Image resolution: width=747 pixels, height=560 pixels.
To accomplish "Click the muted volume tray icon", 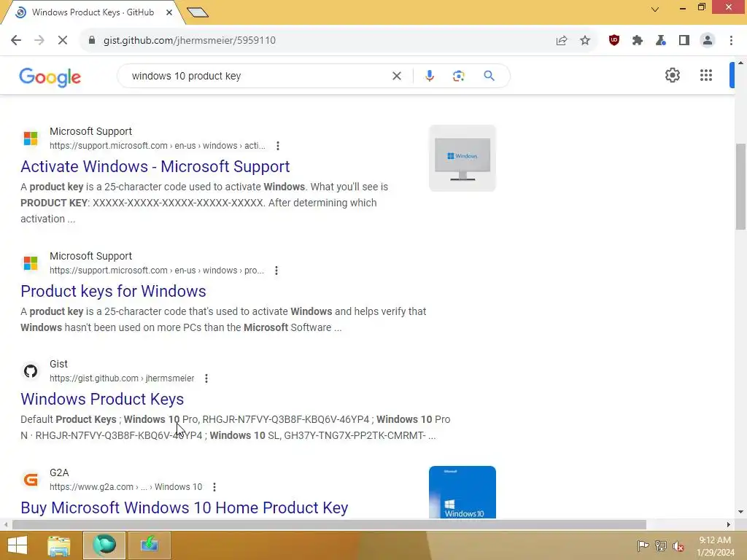I will (678, 546).
